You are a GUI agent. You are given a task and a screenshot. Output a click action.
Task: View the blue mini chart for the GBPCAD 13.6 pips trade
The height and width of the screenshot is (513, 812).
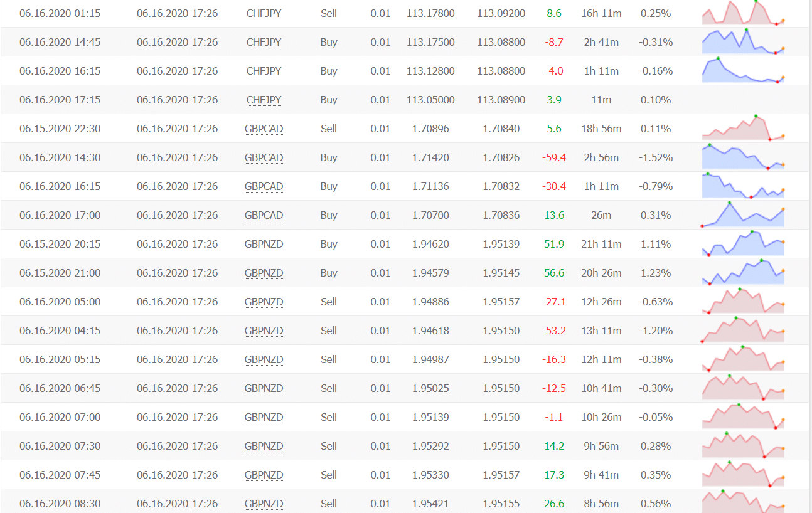tap(743, 214)
